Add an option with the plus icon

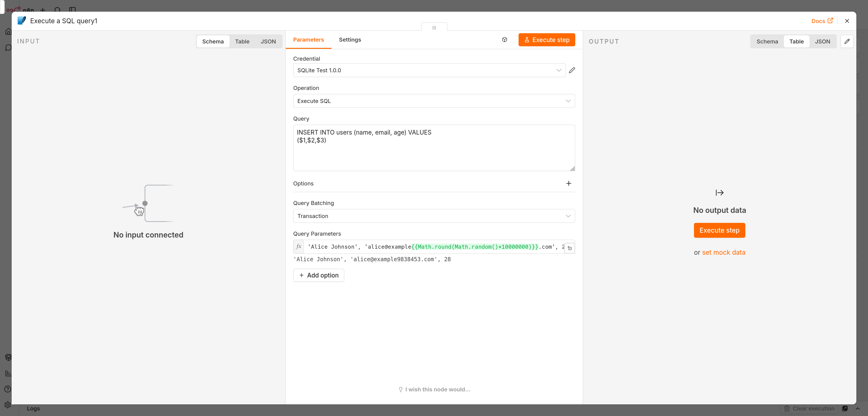point(569,183)
